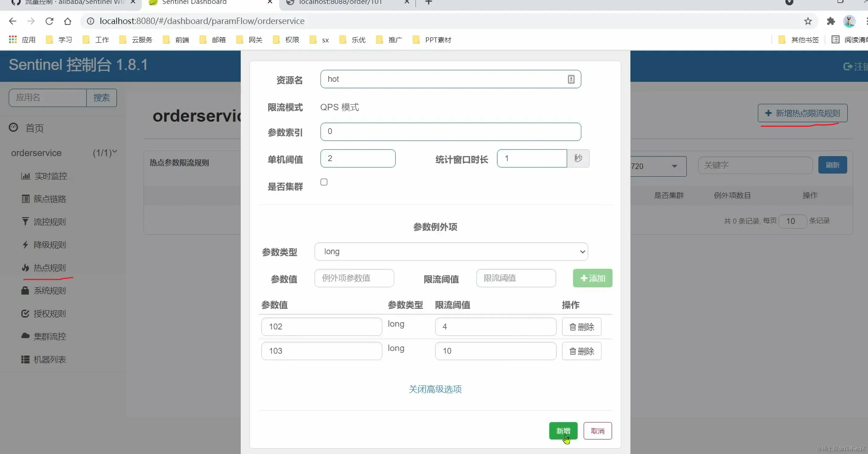Screen dimensions: 868x454
Task: Click the 首页 home icon
Action: [x=13, y=127]
